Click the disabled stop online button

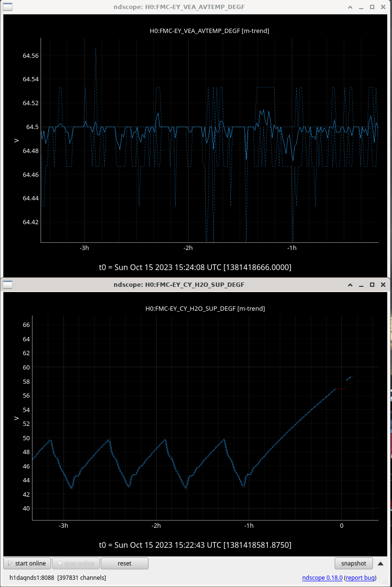[x=75, y=563]
